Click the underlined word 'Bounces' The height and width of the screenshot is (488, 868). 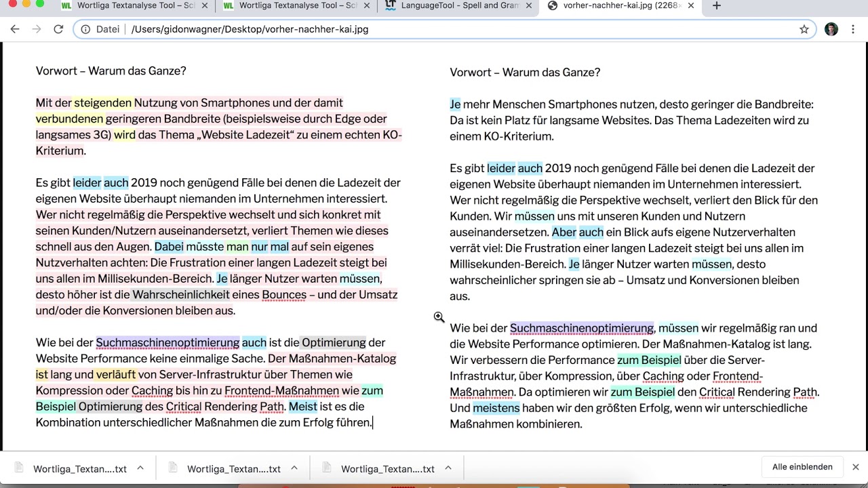coord(284,295)
